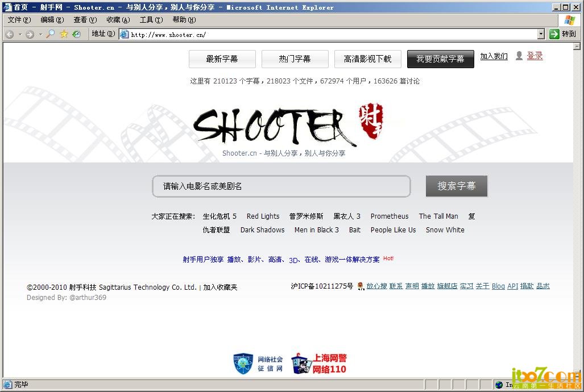Click the 网络社会征信网 badge
Image resolution: width=584 pixels, height=392 pixels.
(258, 364)
